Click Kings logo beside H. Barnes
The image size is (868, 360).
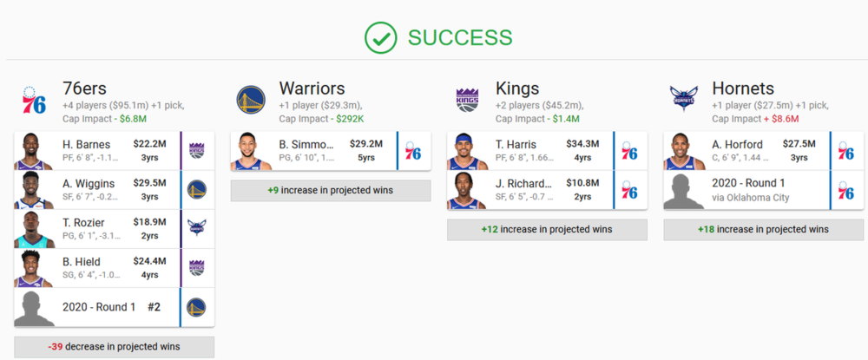click(196, 150)
